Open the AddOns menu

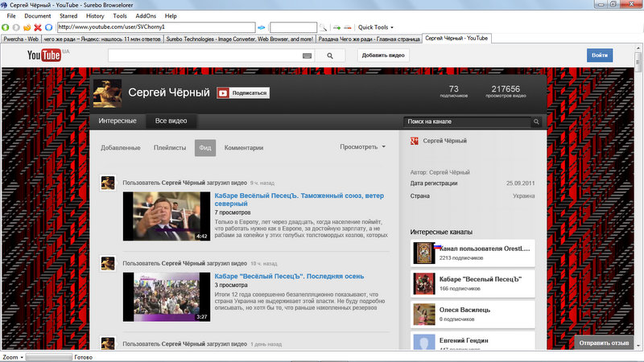(146, 16)
